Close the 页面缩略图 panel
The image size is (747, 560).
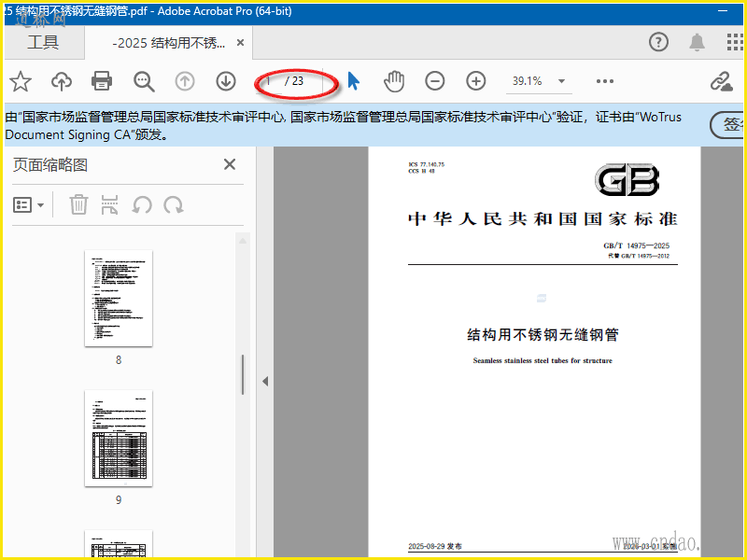coord(230,164)
